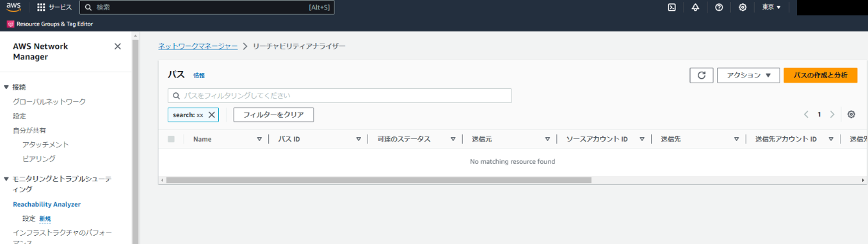Image resolution: width=868 pixels, height=244 pixels.
Task: Select Reachability Analyzer in sidebar
Action: tap(47, 204)
